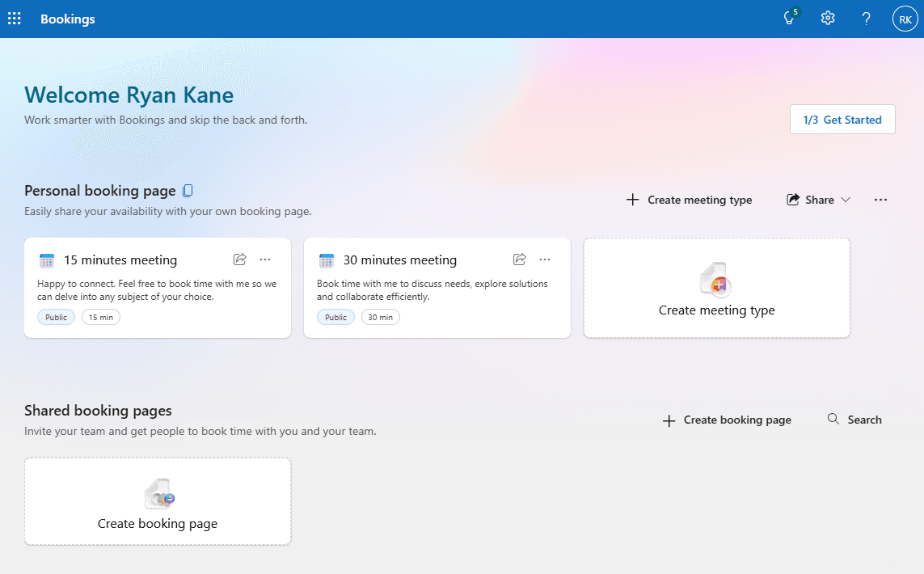Open the RK account avatar

click(x=905, y=19)
